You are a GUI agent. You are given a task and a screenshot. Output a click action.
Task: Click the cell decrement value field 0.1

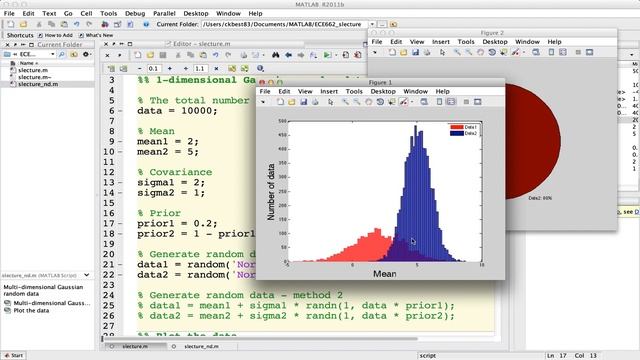tap(154, 69)
